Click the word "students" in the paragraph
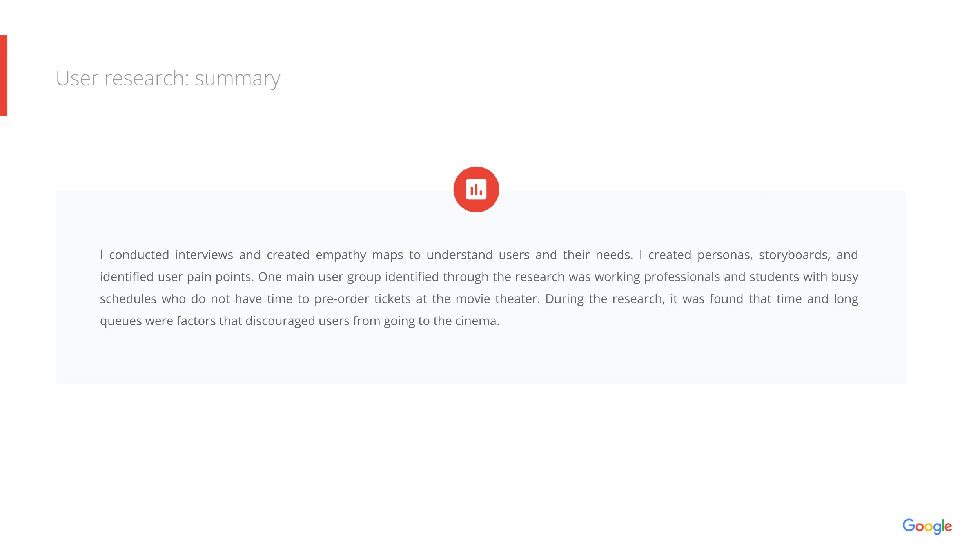The height and width of the screenshot is (551, 980). [774, 277]
